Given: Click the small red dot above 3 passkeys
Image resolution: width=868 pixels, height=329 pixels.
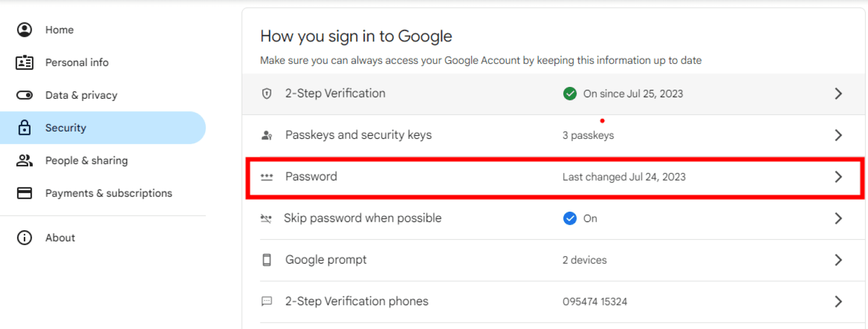Looking at the screenshot, I should 602,120.
